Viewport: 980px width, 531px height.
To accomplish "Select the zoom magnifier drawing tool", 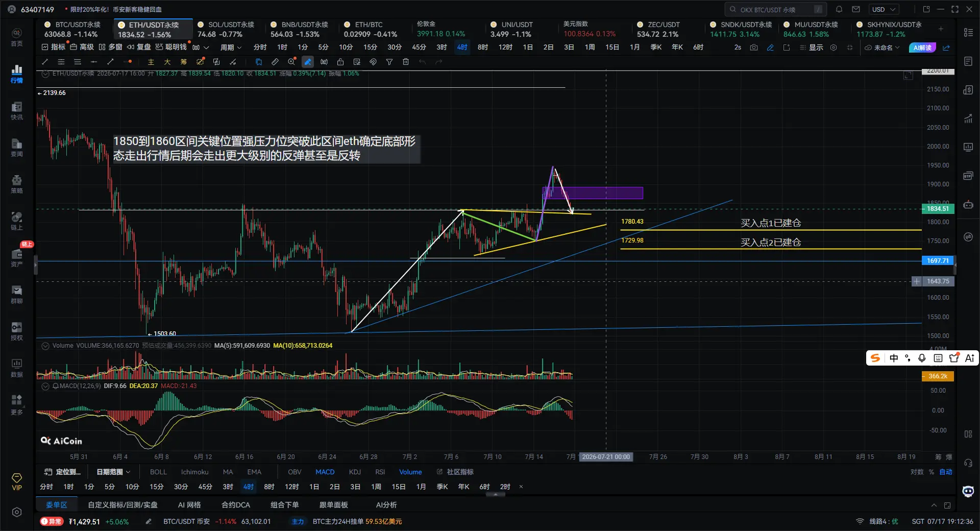I will click(x=291, y=62).
